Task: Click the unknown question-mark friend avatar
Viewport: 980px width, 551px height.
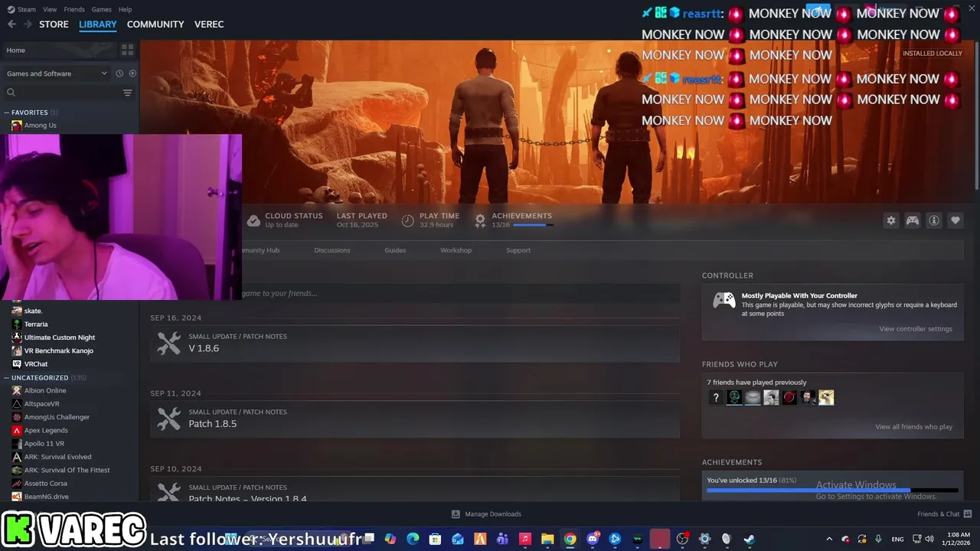Action: point(716,397)
